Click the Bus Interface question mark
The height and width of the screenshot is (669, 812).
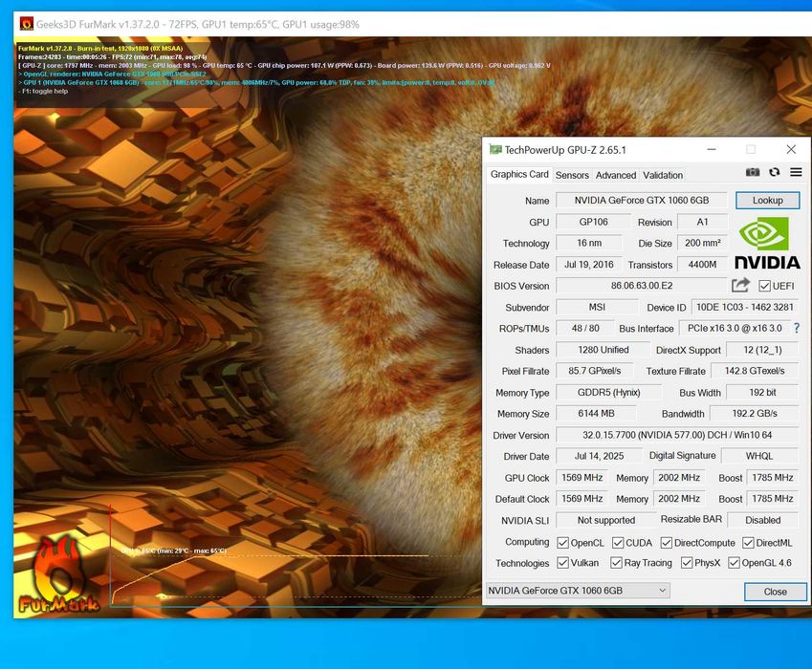[797, 328]
